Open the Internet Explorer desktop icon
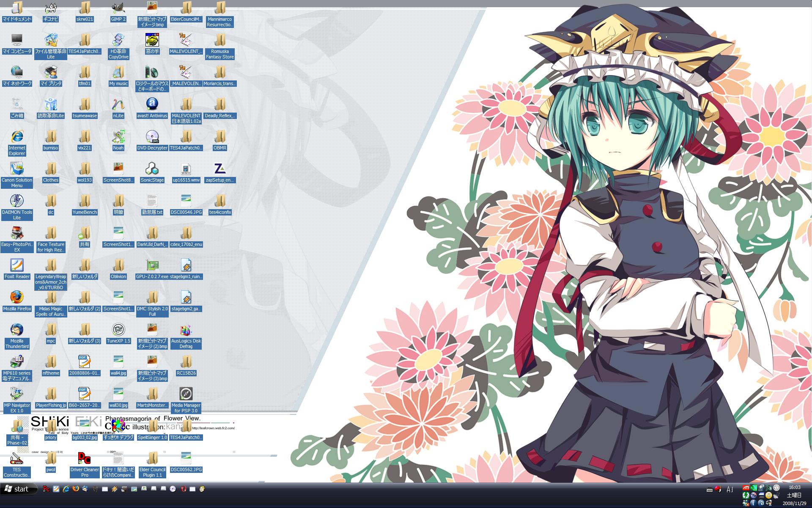The image size is (812, 508). pyautogui.click(x=17, y=143)
